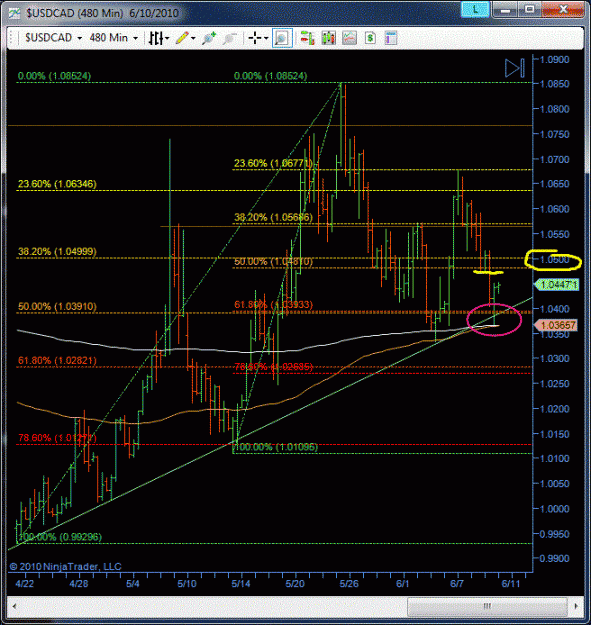Select the pencil drawing tools icon
The width and height of the screenshot is (591, 625).
pyautogui.click(x=182, y=38)
